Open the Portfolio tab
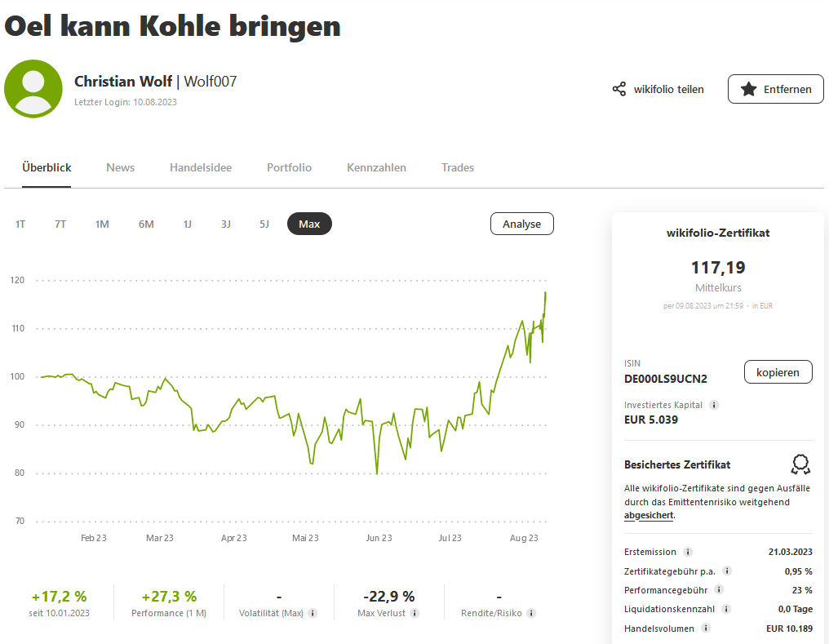The width and height of the screenshot is (829, 644). 289,167
